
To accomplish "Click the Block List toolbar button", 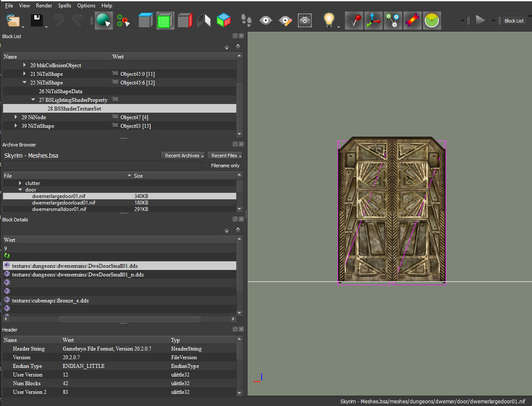I will tap(514, 21).
